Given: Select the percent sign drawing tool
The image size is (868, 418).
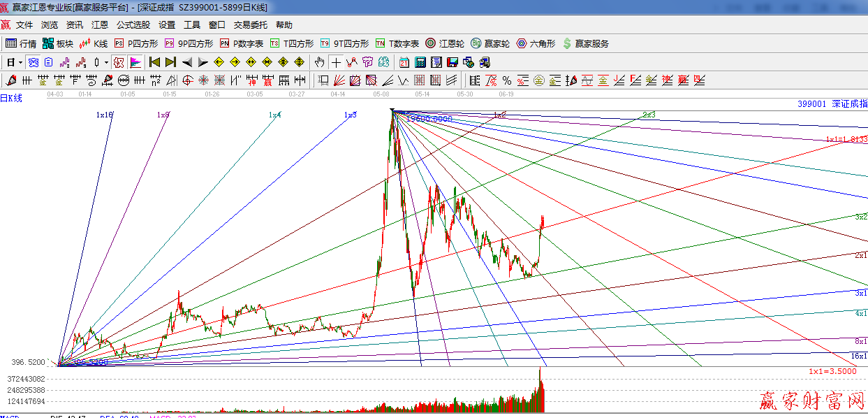Looking at the screenshot, I should coord(506,80).
